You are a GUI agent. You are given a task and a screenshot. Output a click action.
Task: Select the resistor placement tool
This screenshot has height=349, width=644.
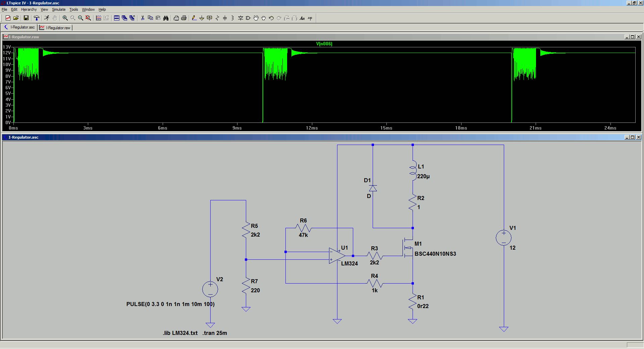[x=217, y=18]
